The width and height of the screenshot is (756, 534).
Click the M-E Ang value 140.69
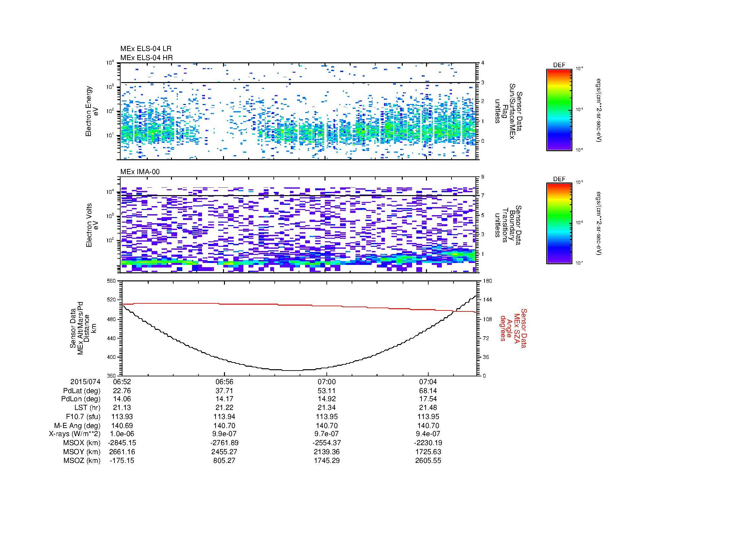122,425
